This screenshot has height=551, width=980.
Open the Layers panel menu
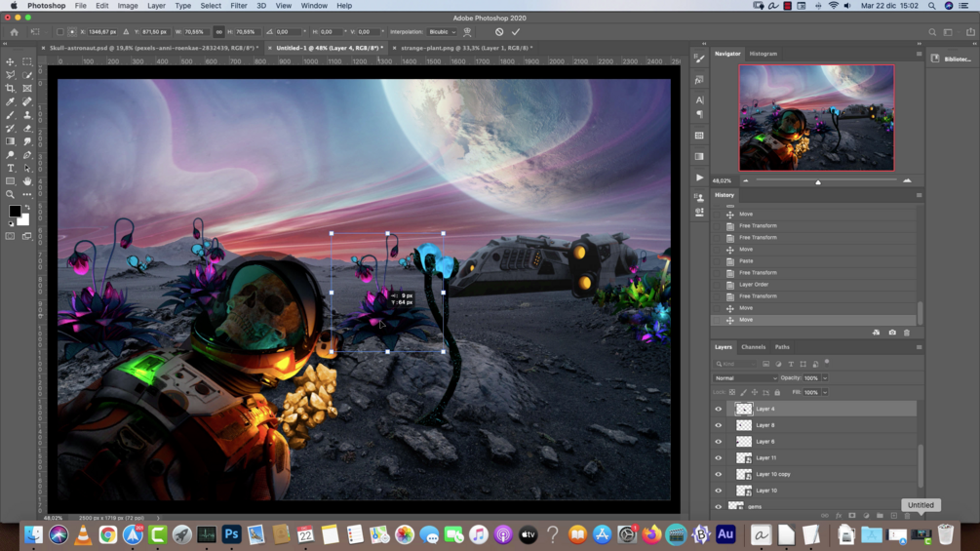(x=919, y=347)
